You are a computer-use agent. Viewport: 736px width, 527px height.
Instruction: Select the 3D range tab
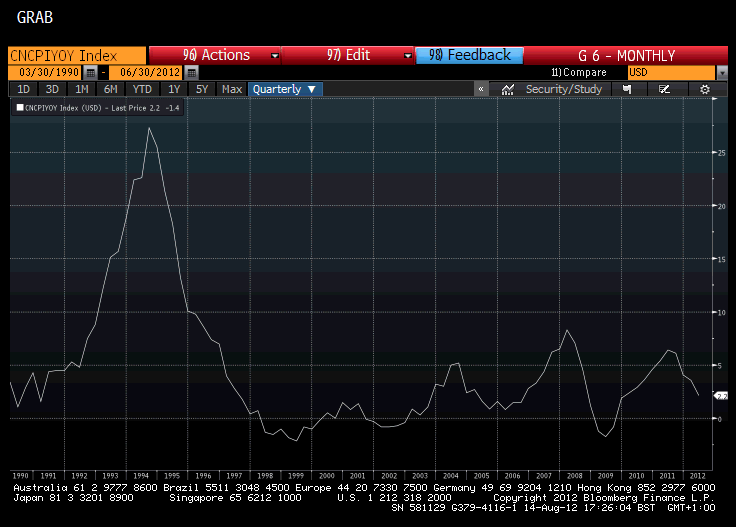pyautogui.click(x=52, y=89)
